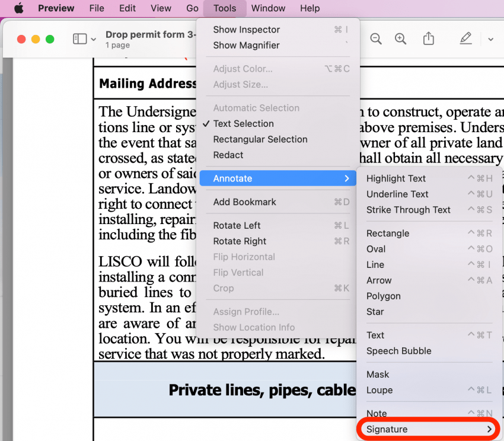Toggle the Markup pen tool icon
504x441 pixels.
(465, 39)
